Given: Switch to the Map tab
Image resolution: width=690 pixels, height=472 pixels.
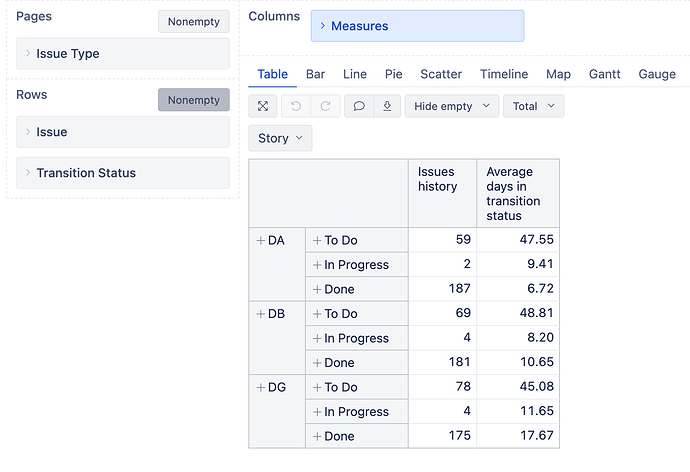Looking at the screenshot, I should [x=558, y=74].
